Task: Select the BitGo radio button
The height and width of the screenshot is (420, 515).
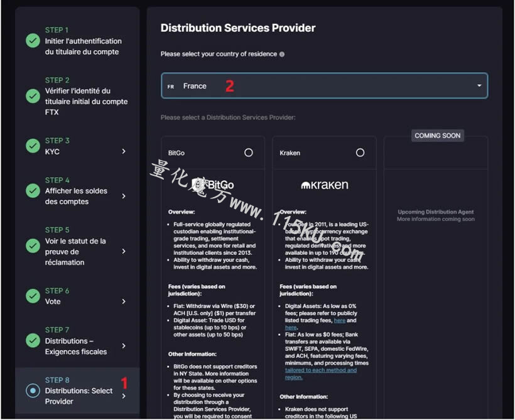Action: coord(249,153)
